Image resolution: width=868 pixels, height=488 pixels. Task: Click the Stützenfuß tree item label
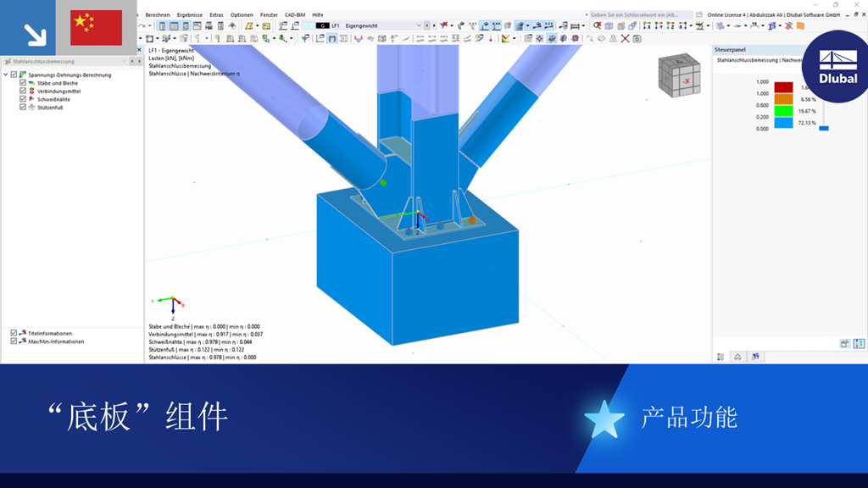click(50, 108)
